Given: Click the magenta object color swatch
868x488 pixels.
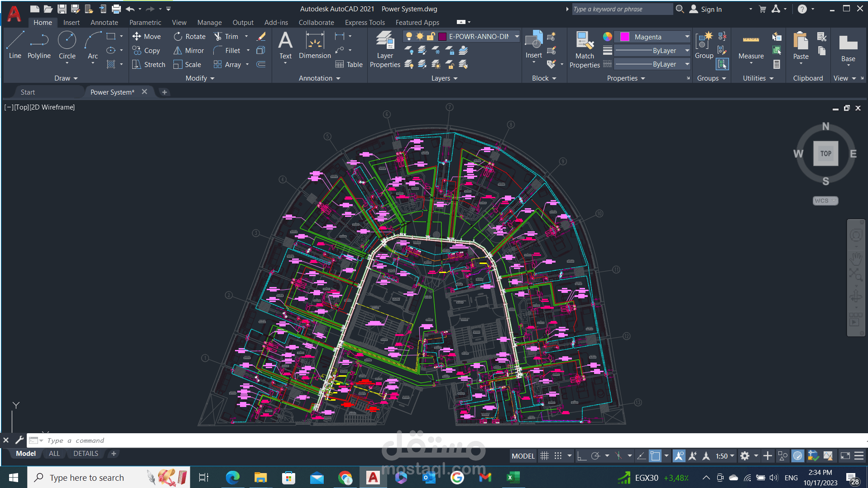Looking at the screenshot, I should (x=625, y=37).
